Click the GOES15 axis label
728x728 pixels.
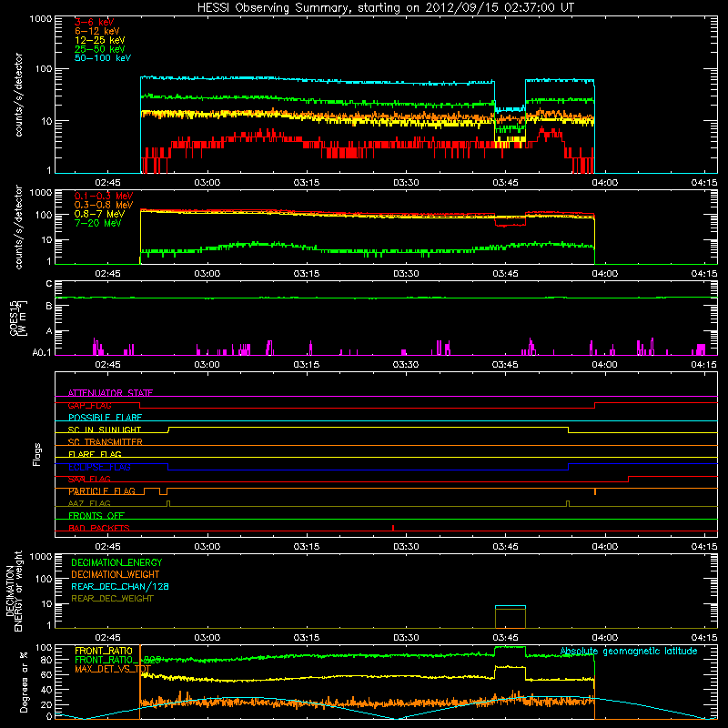point(18,318)
